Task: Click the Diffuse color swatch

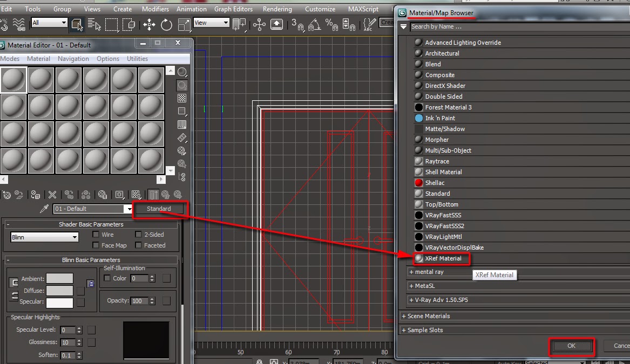Action: (x=59, y=291)
